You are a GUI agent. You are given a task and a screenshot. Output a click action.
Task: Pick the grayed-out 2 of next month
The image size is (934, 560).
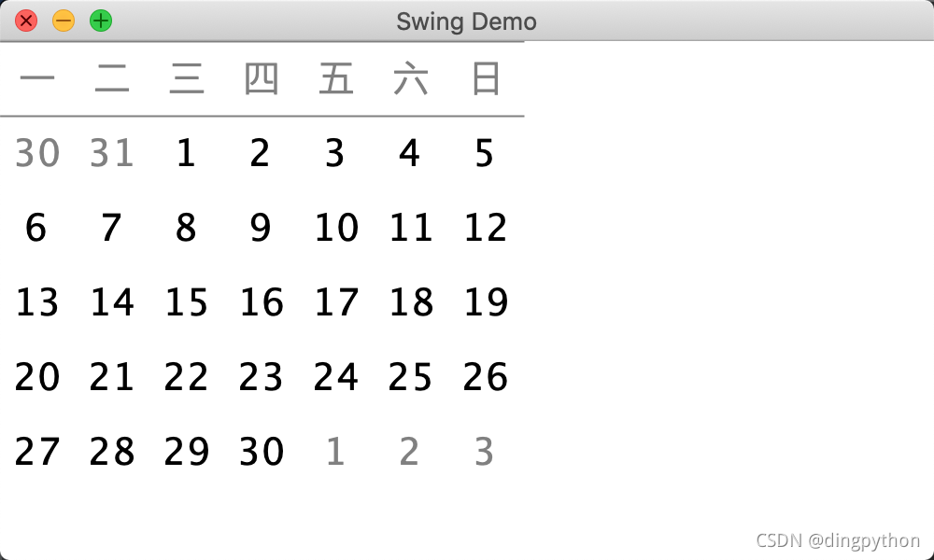(409, 451)
